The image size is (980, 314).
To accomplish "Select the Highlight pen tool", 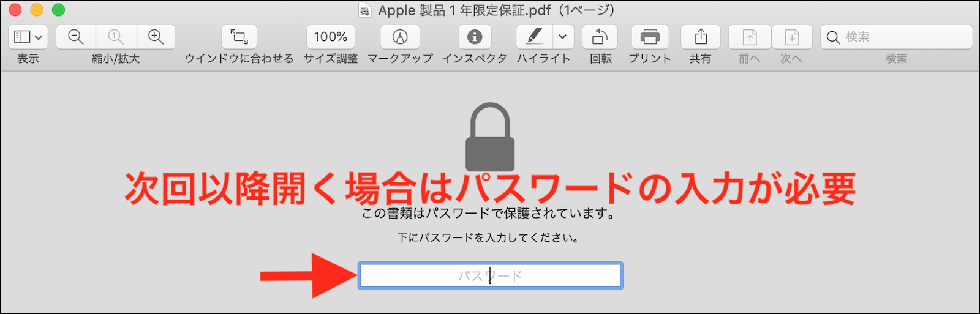I will (x=535, y=37).
